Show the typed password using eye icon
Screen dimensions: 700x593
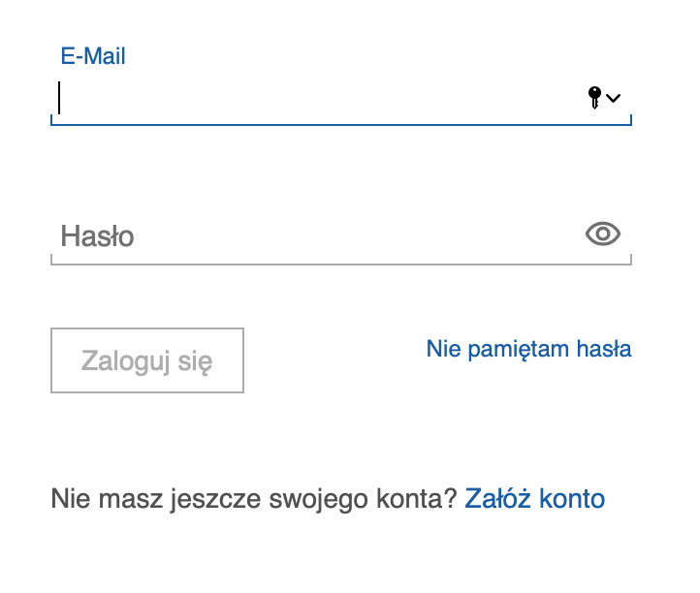tap(603, 234)
